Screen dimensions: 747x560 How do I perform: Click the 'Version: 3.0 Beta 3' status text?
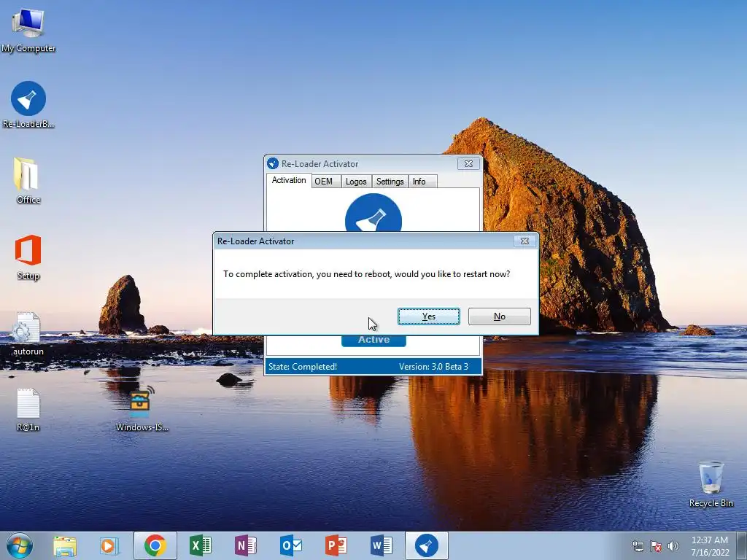click(433, 367)
